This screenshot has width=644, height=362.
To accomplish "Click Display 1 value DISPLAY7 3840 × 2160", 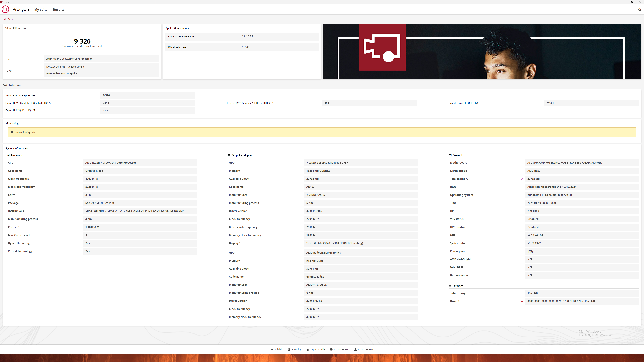I will (360, 243).
